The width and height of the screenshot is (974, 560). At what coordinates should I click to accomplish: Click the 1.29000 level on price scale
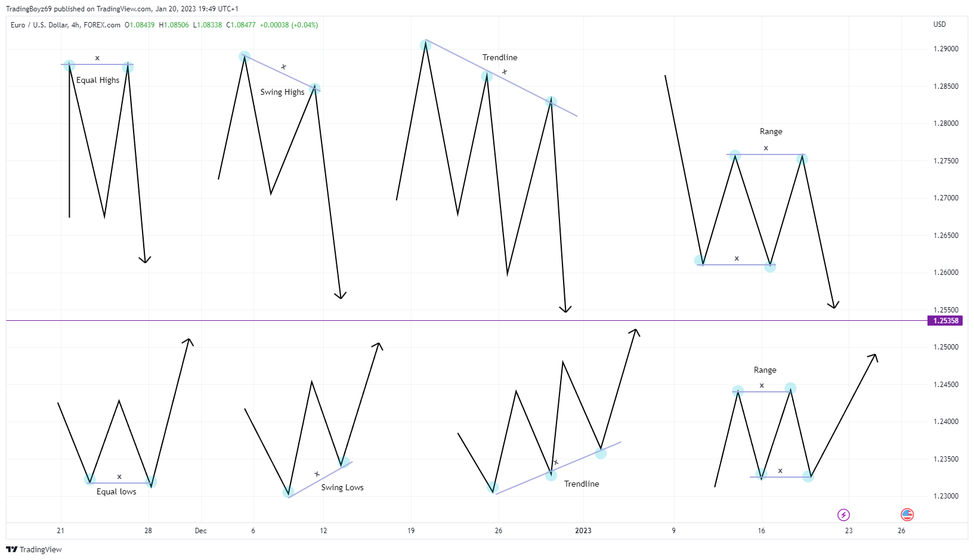tap(946, 49)
